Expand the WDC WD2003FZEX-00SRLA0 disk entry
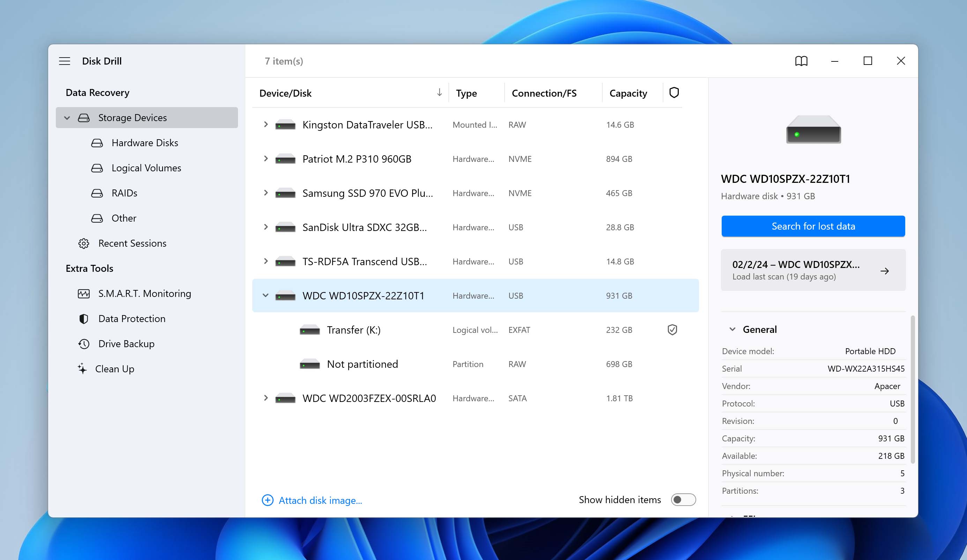This screenshot has height=560, width=967. pos(265,398)
